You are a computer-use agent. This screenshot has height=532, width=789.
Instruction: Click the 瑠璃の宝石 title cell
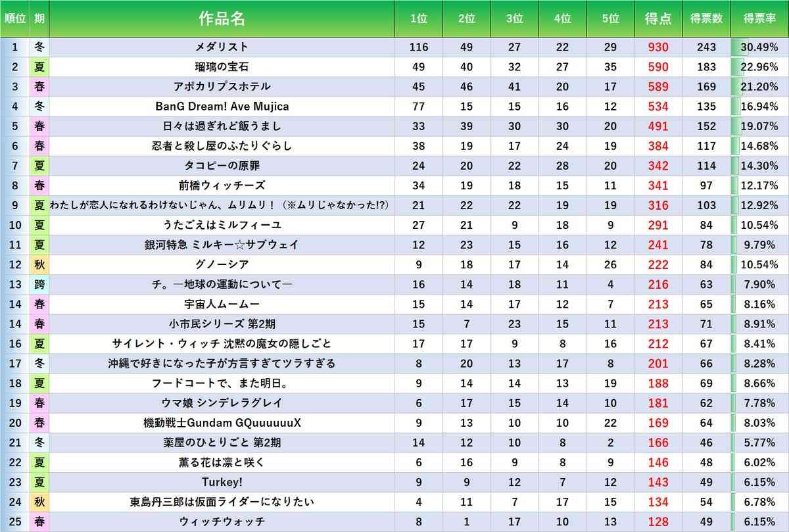click(x=222, y=67)
